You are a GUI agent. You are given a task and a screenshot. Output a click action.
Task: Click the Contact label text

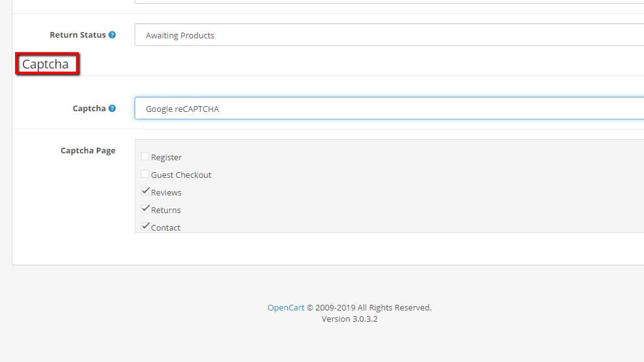tap(165, 228)
